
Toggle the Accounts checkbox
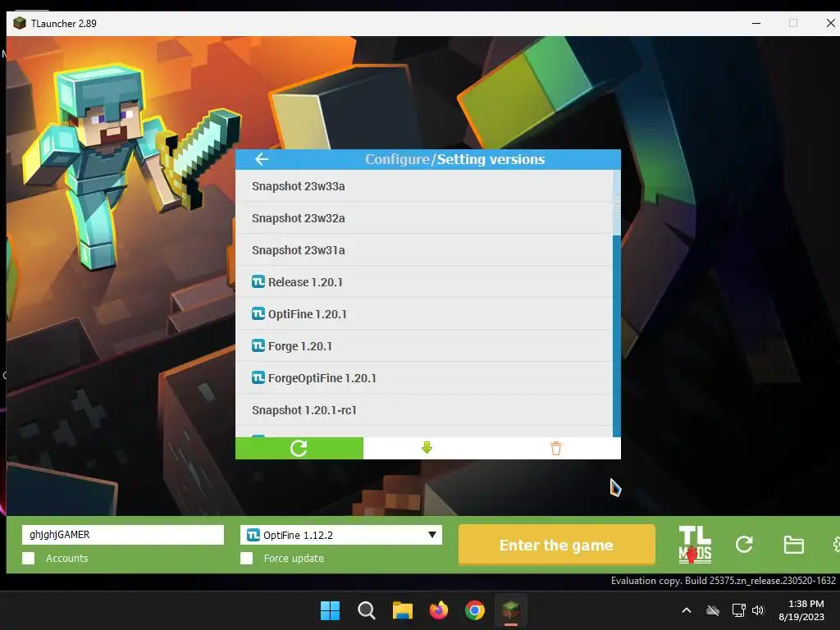(x=29, y=558)
